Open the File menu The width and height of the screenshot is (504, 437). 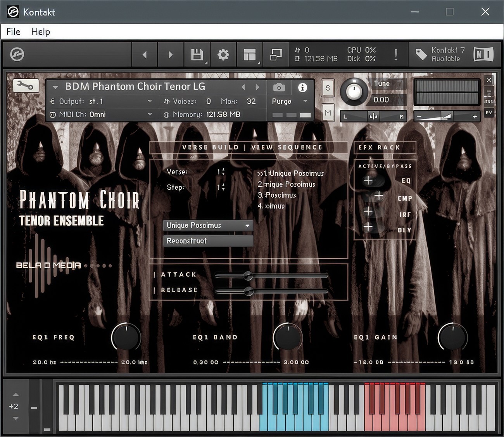click(x=13, y=32)
